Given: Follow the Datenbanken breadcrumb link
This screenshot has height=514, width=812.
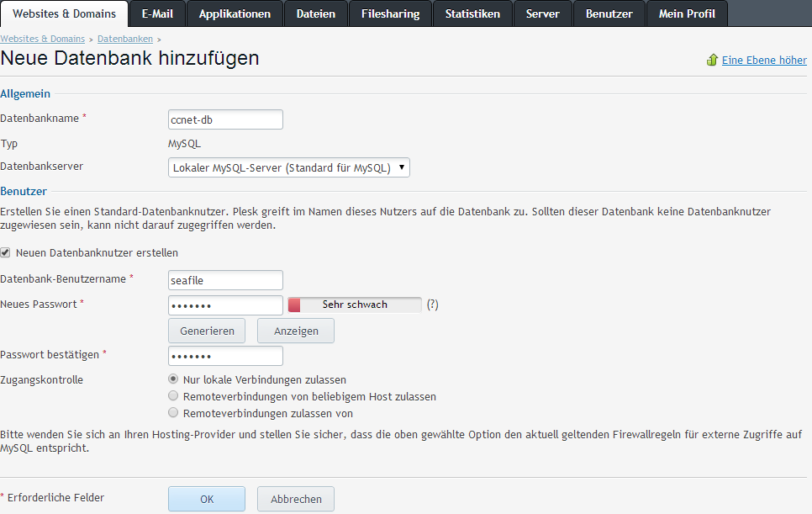Looking at the screenshot, I should coord(126,39).
